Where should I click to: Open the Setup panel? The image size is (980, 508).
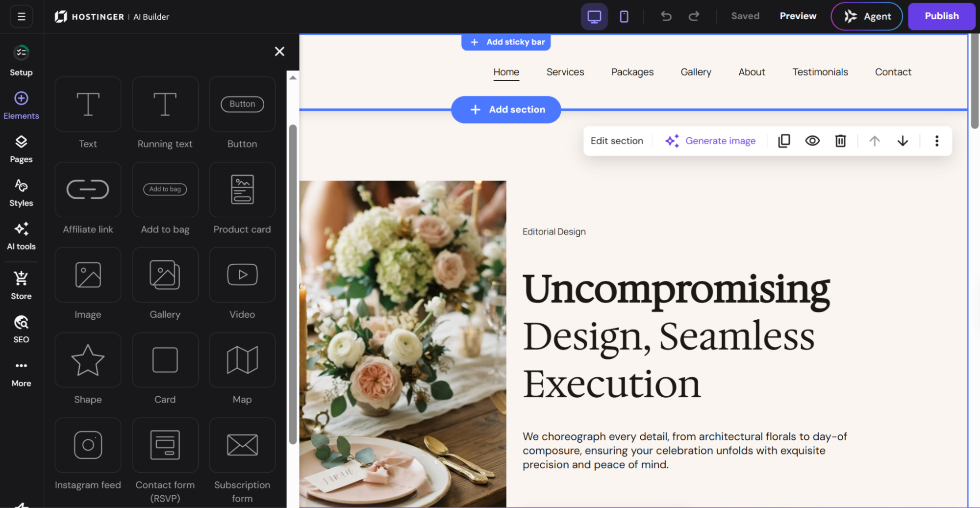(21, 61)
